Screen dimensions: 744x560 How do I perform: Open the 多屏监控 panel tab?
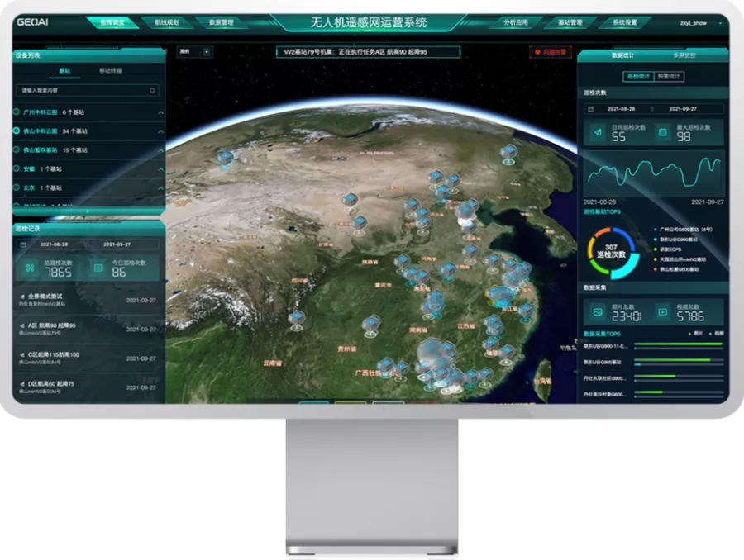[684, 55]
